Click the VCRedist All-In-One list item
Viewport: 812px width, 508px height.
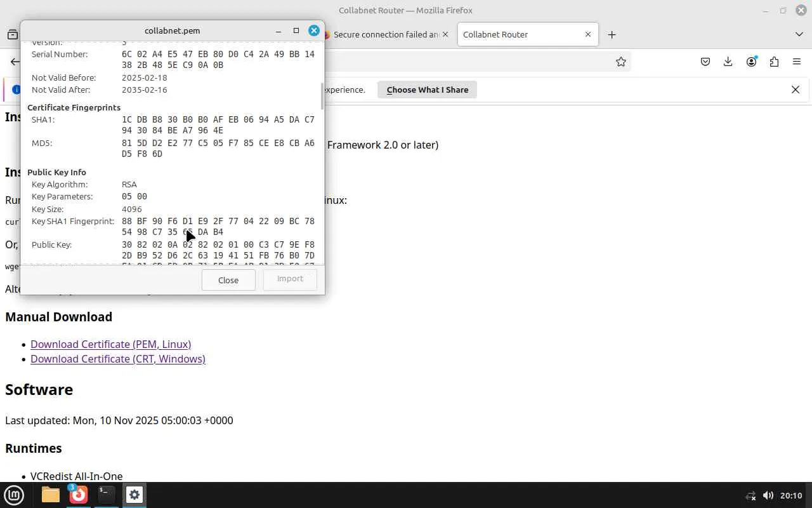coord(76,476)
